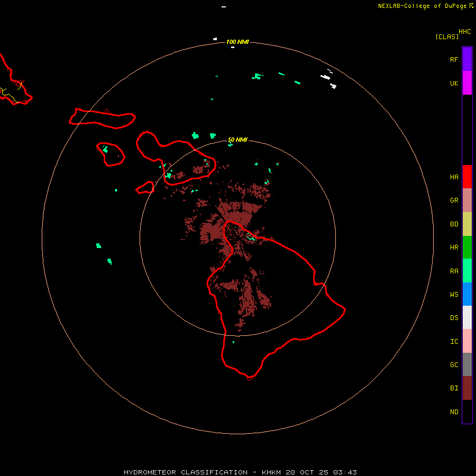Click the RF legend label
The height and width of the screenshot is (476, 476).
(x=454, y=60)
